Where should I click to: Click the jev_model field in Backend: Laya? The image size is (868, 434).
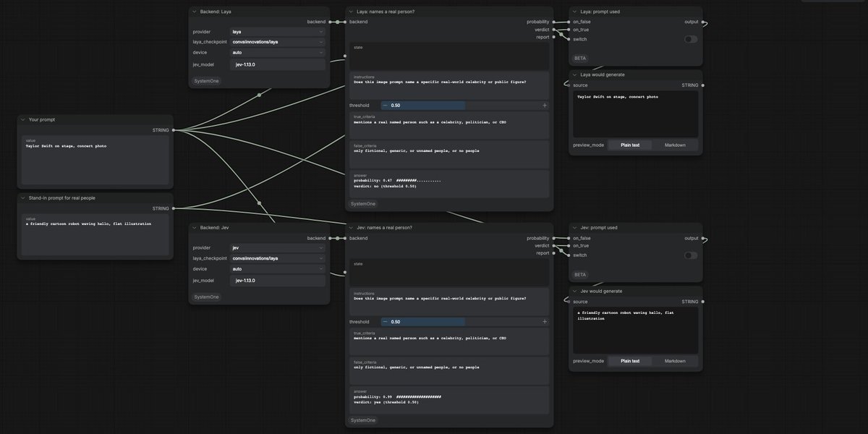tap(278, 64)
